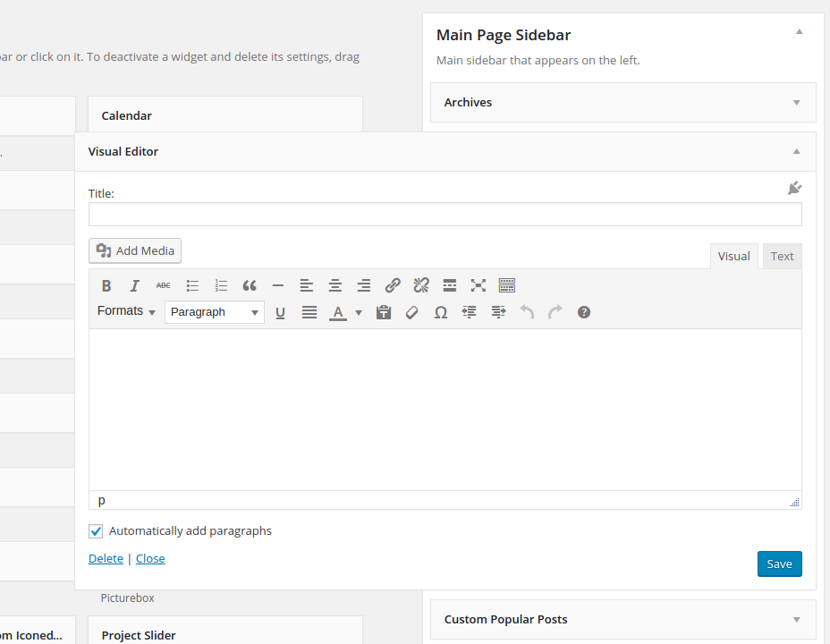Switch to the Text editor tab
The image size is (830, 644).
(x=782, y=256)
